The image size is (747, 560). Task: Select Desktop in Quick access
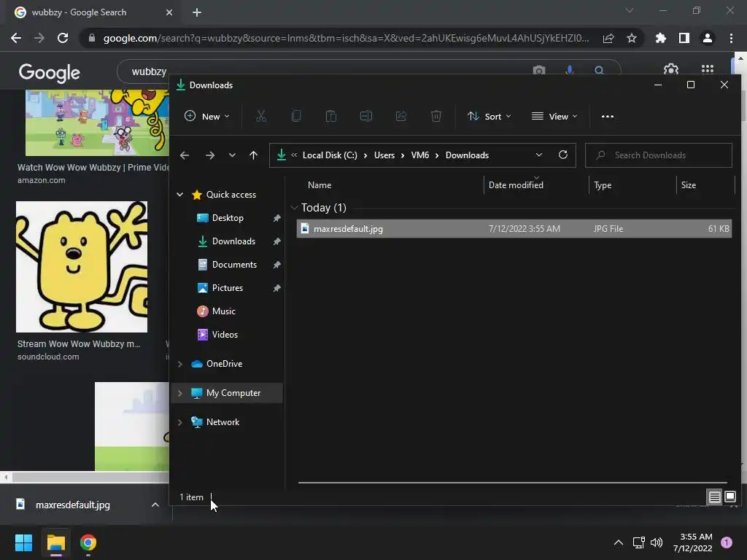point(228,217)
